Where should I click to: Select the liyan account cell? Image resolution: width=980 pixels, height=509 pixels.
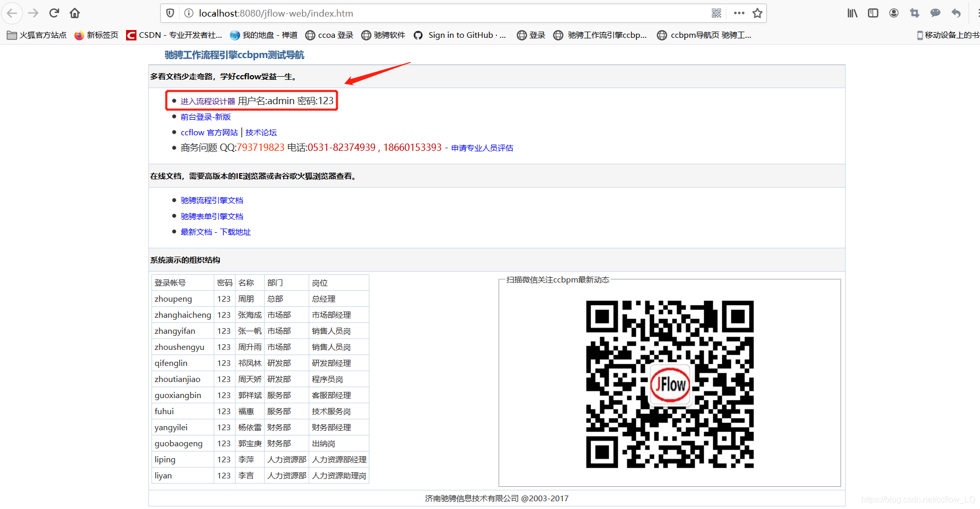(x=183, y=476)
